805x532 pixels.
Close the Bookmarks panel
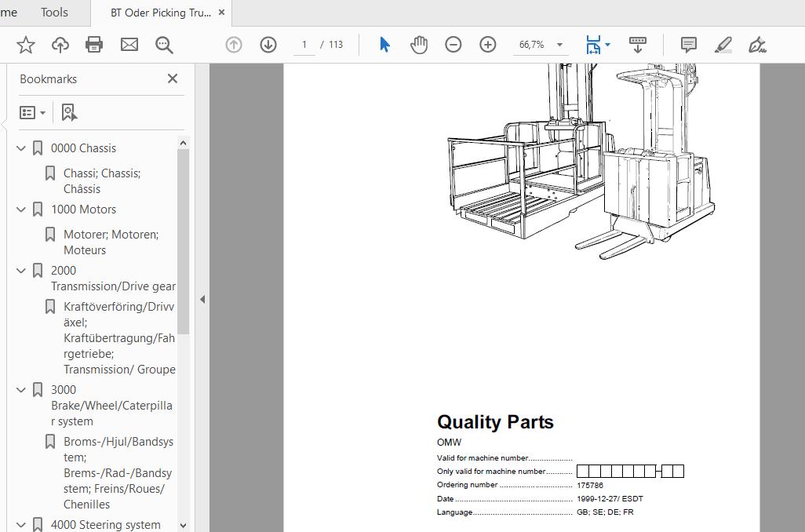pos(173,78)
